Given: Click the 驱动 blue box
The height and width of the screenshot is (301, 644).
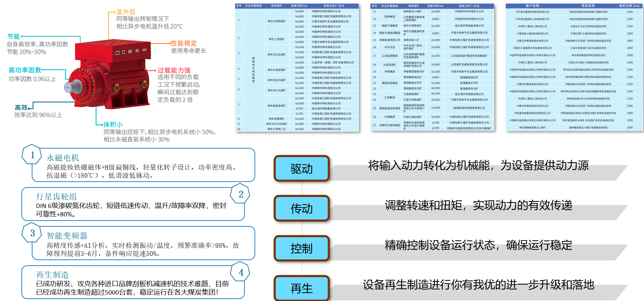Looking at the screenshot, I should coord(302,168).
